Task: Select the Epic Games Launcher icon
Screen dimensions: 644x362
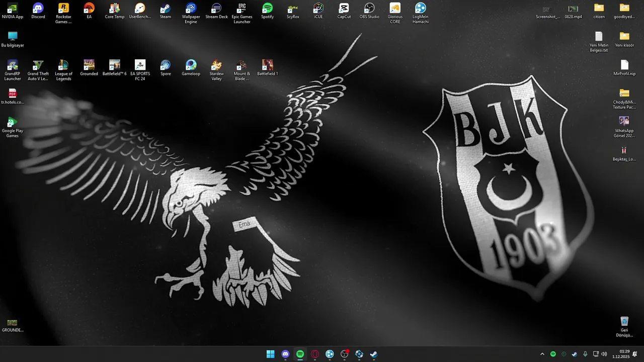Action: 242,14
